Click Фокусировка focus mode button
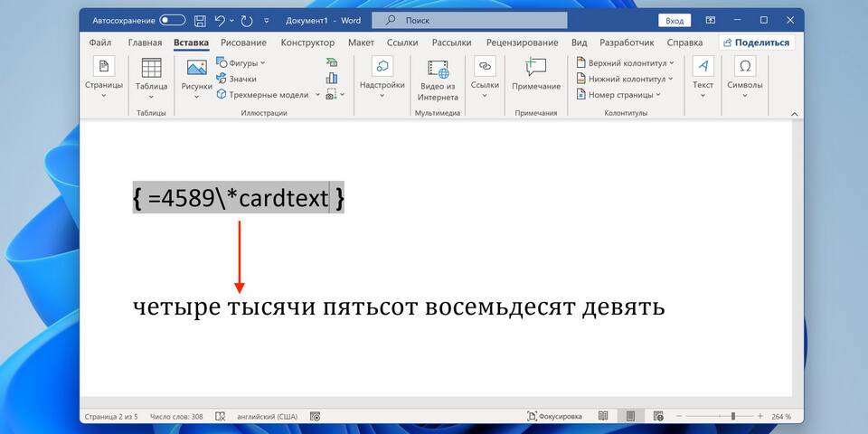The image size is (868, 434). pyautogui.click(x=554, y=416)
